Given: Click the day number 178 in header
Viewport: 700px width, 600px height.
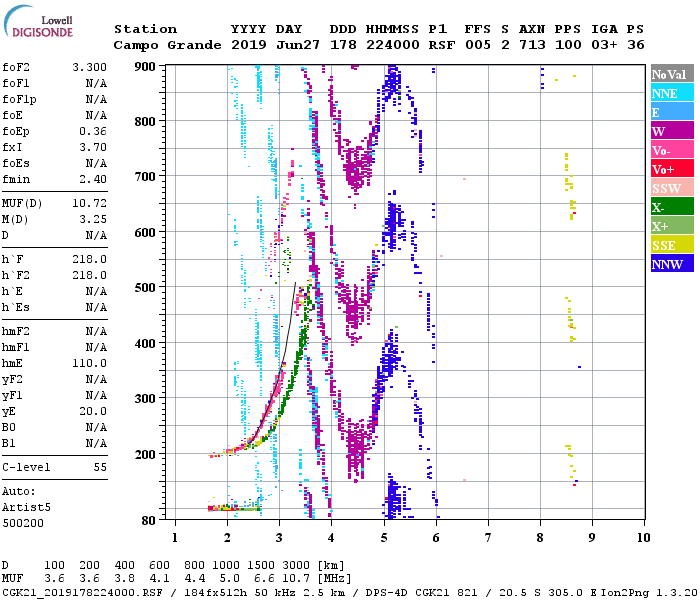Looking at the screenshot, I should (x=343, y=45).
